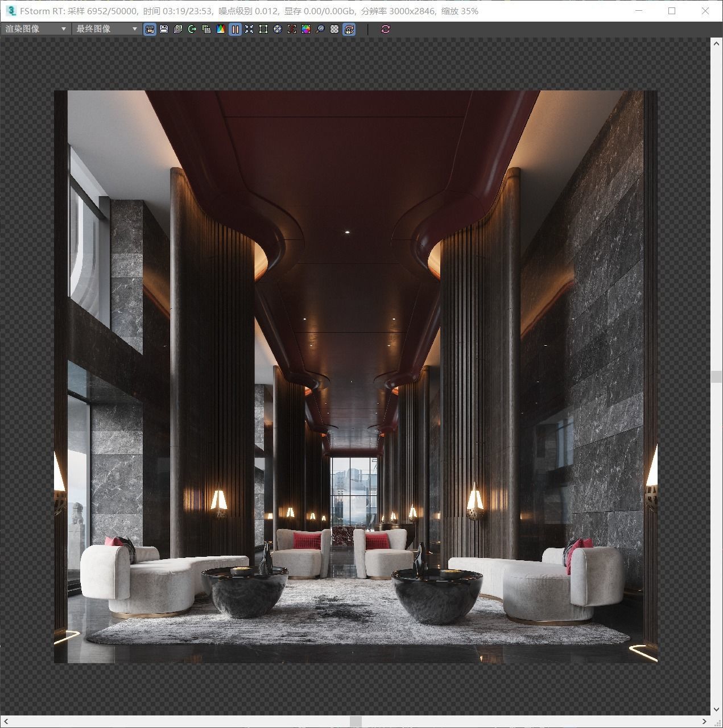Click the crosshair focus pick icon

(x=278, y=30)
